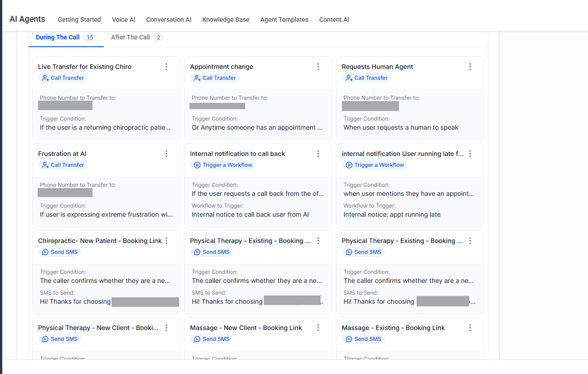Open options menu for Live Transfer for Existing Chiro

click(166, 67)
